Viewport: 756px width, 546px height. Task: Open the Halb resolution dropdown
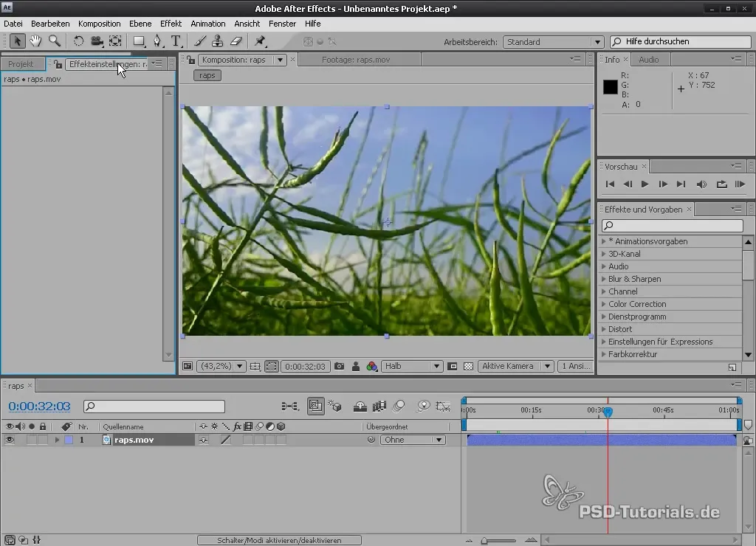[412, 366]
